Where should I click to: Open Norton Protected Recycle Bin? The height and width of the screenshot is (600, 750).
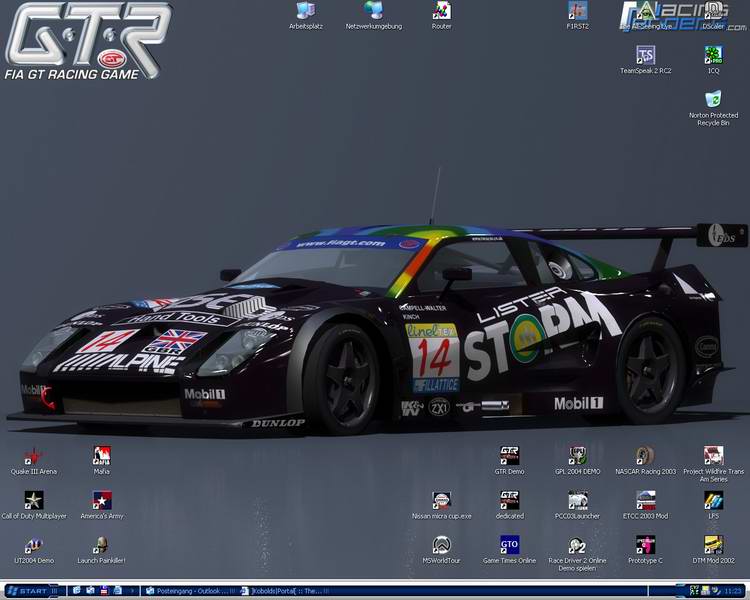[713, 108]
